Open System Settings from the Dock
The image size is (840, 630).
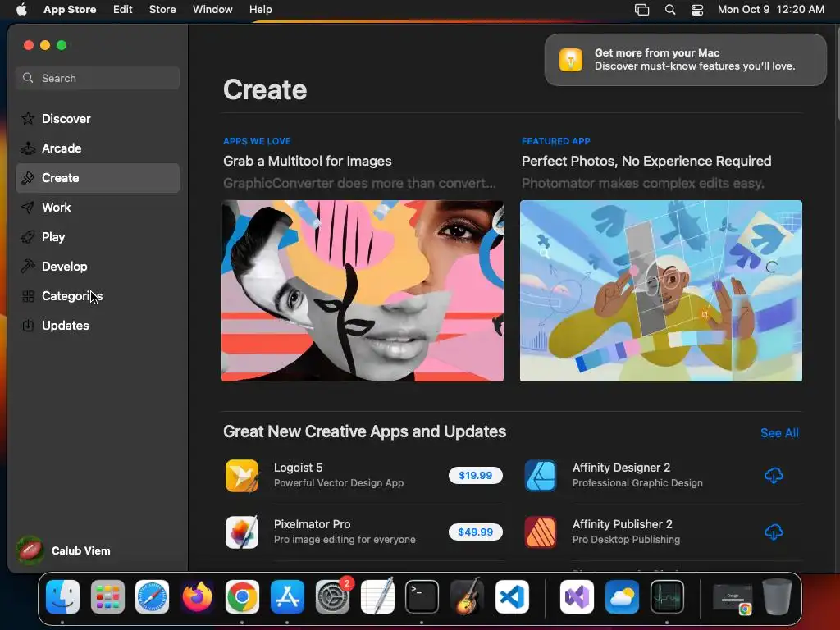click(332, 596)
